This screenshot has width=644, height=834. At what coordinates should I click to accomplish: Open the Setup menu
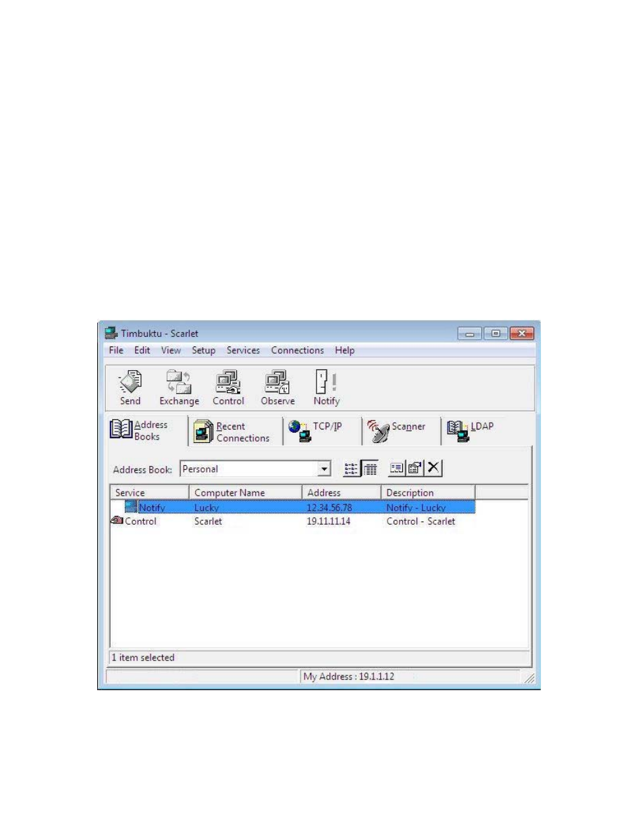point(203,350)
